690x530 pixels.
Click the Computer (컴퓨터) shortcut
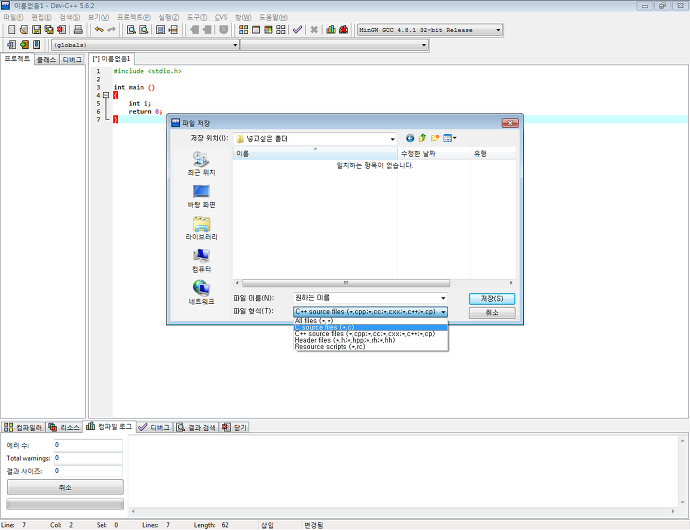201,261
